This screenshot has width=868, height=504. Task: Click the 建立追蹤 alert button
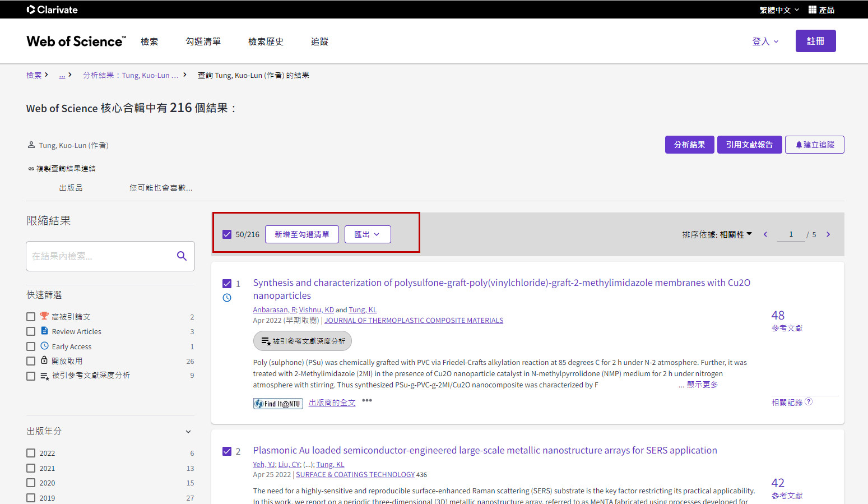coord(814,145)
